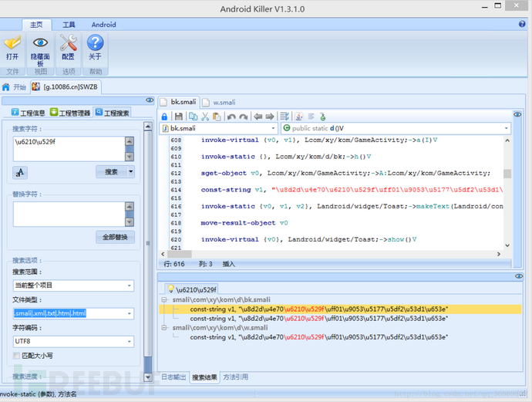This screenshot has width=532, height=402.
Task: Click the blue help icon at top right
Action: tap(522, 24)
